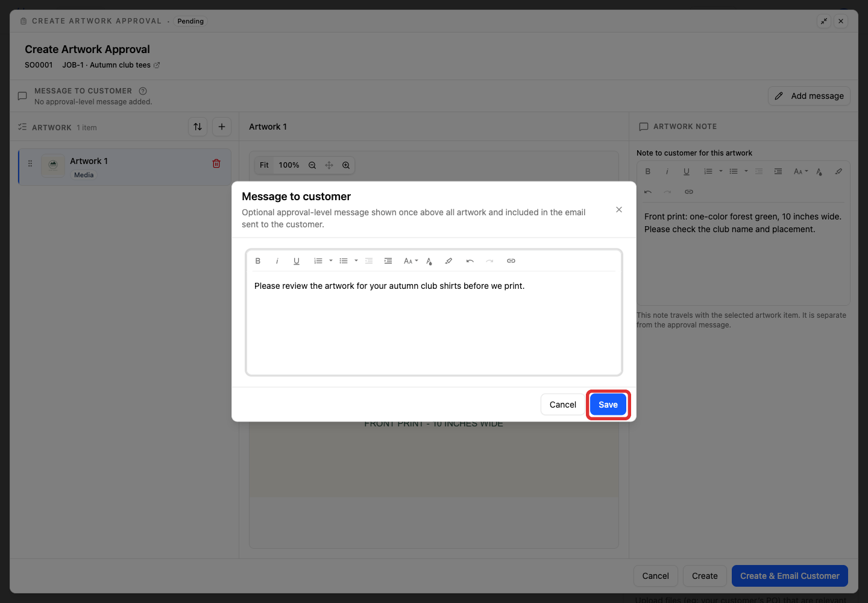
Task: Zoom in the artwork preview
Action: coord(346,165)
